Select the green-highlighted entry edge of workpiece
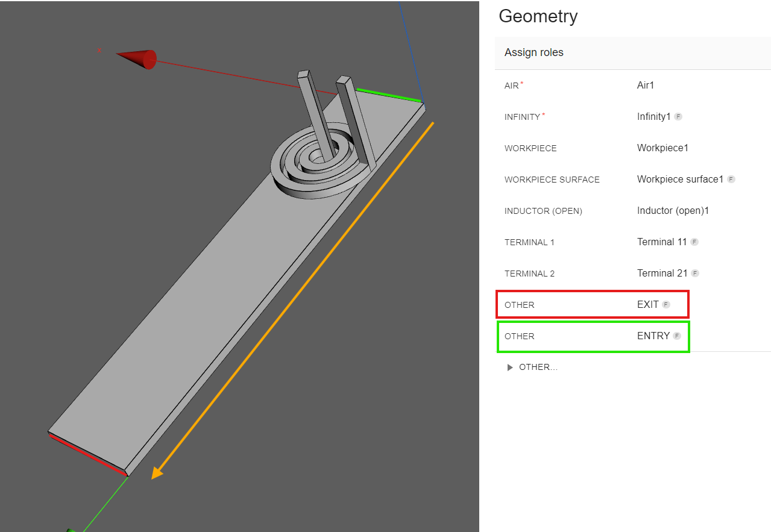 [388, 95]
